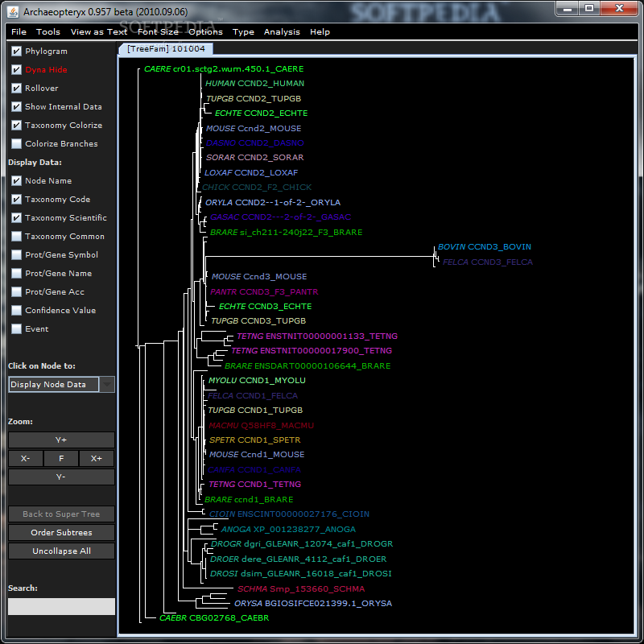
Task: Click node ORYLA CCND2--1-of-2-_ORYLA
Action: click(x=273, y=203)
